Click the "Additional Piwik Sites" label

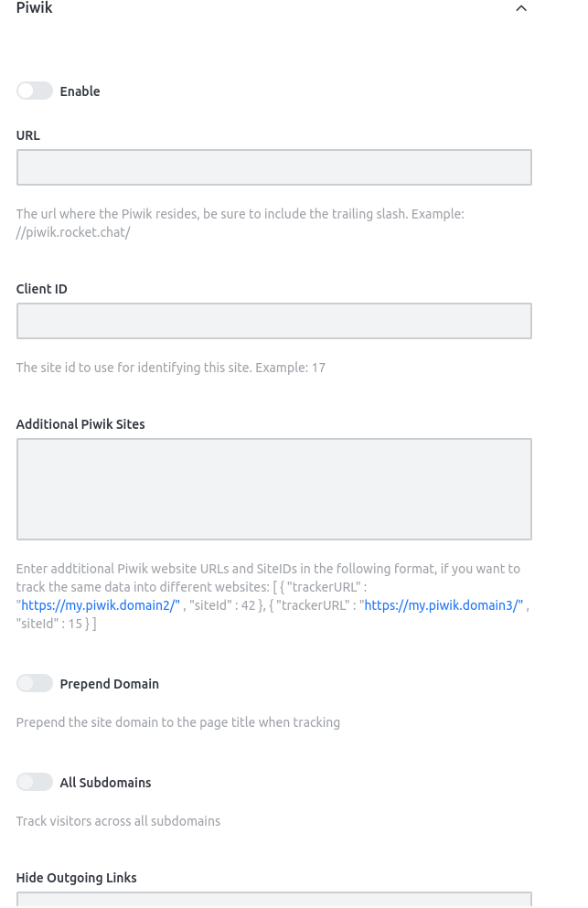click(x=80, y=424)
